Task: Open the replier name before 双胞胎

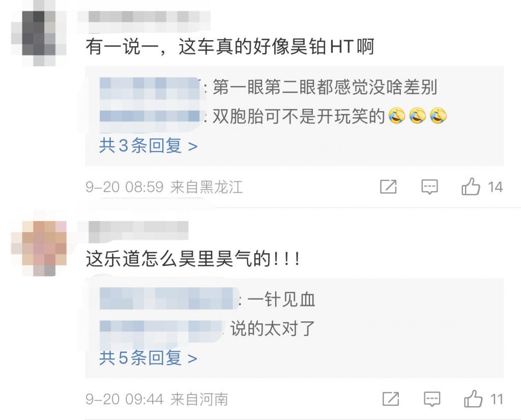Action: pos(151,116)
